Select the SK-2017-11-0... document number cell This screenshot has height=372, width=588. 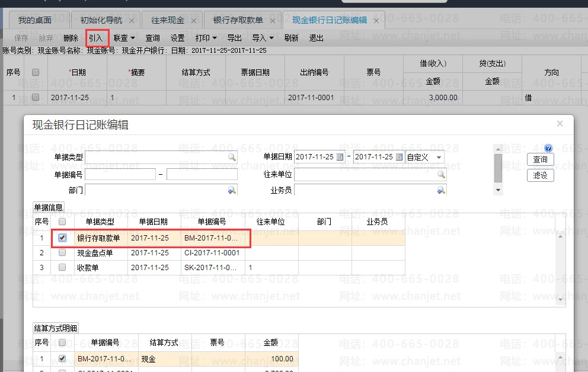213,268
